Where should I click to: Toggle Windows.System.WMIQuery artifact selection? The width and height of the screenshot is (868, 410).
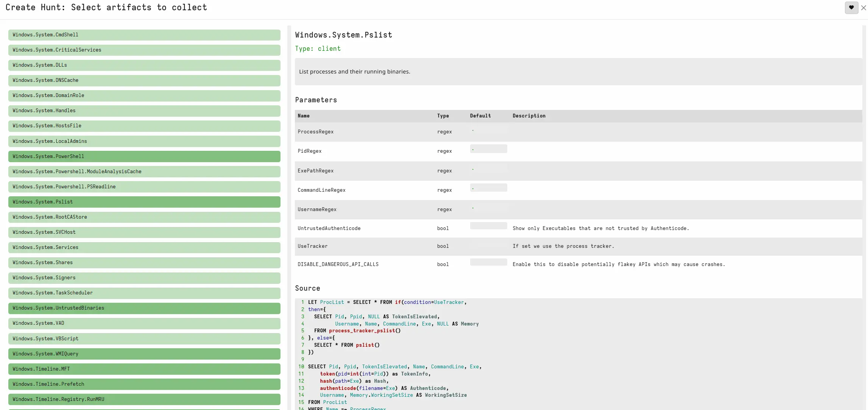(x=144, y=354)
